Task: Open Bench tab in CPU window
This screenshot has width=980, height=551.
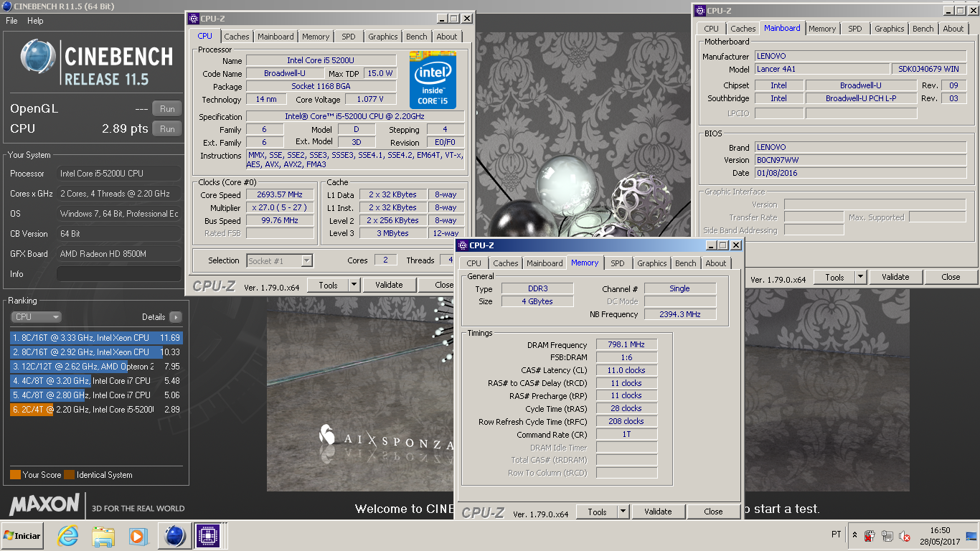Action: (416, 37)
